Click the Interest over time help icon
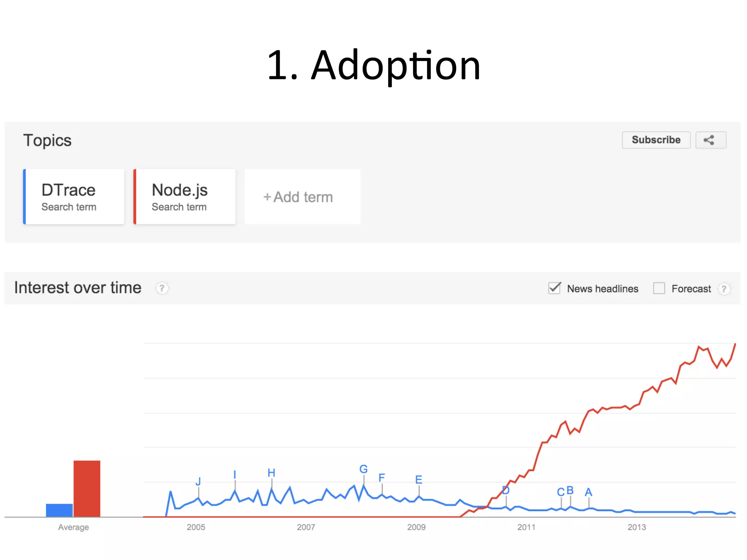Viewport: 747px width, 560px height. 162,288
